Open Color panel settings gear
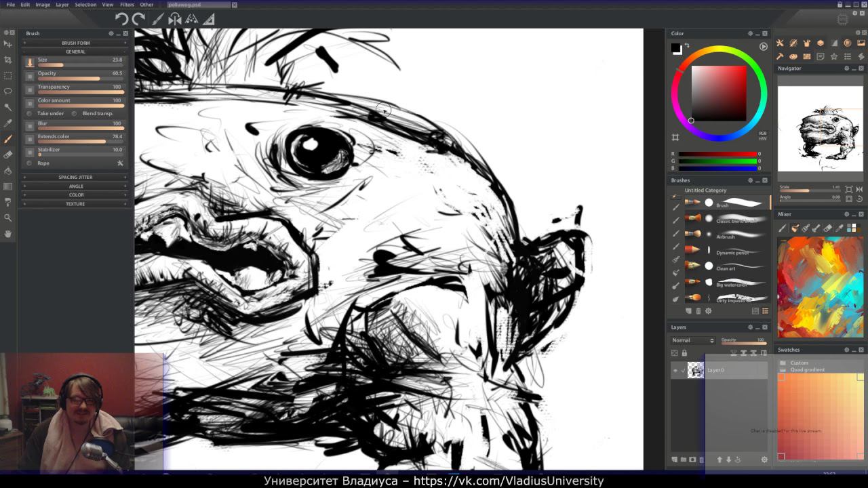 click(751, 33)
